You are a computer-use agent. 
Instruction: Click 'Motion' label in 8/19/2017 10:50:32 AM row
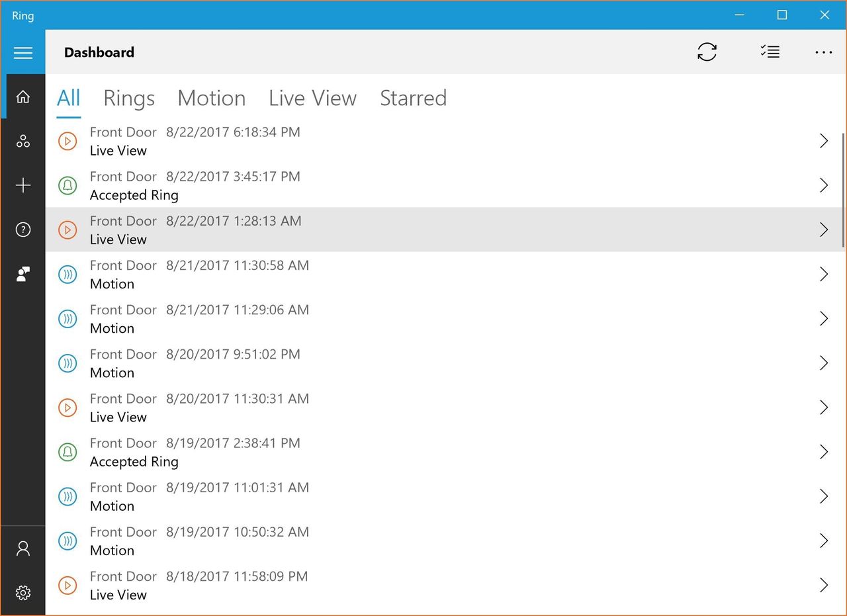(112, 550)
